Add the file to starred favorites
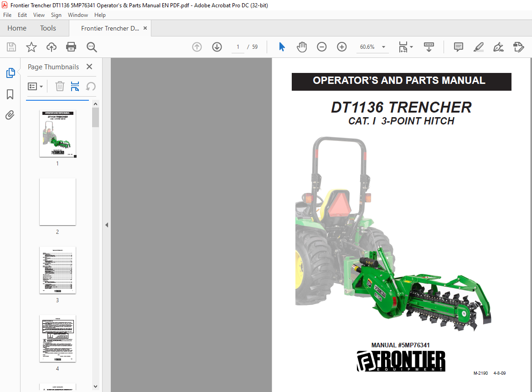Screen dimensions: 532x392 click(x=31, y=47)
